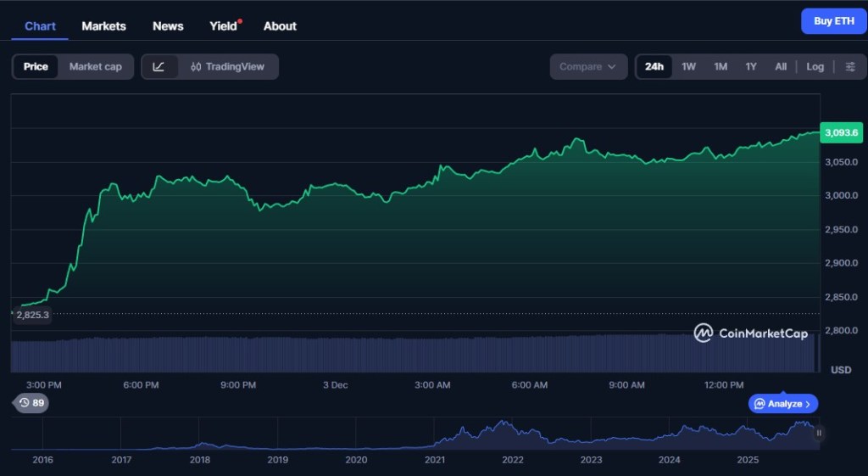Click the Analyze button
The image size is (868, 476).
coord(782,403)
